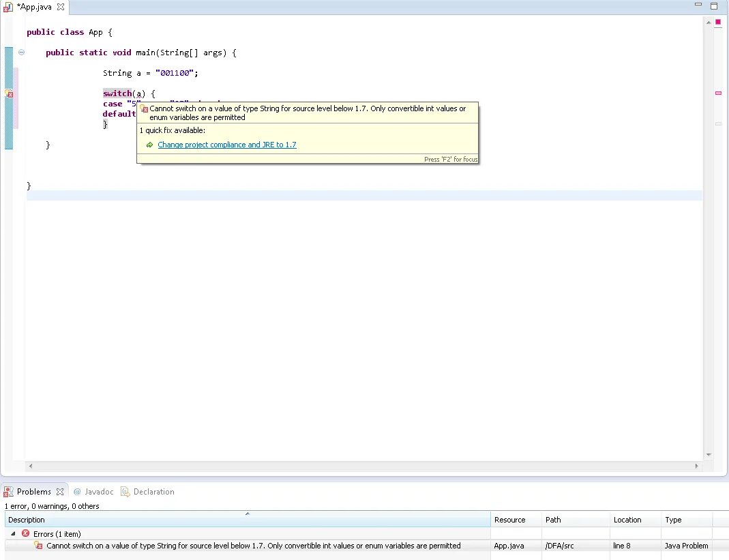Click the horizontal scroll left arrow
Image resolution: width=729 pixels, height=560 pixels.
point(31,466)
